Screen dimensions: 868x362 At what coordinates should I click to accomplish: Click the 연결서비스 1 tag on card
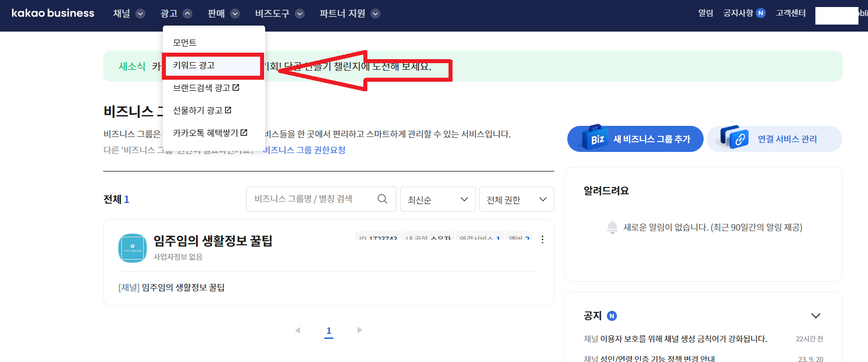[x=480, y=237]
